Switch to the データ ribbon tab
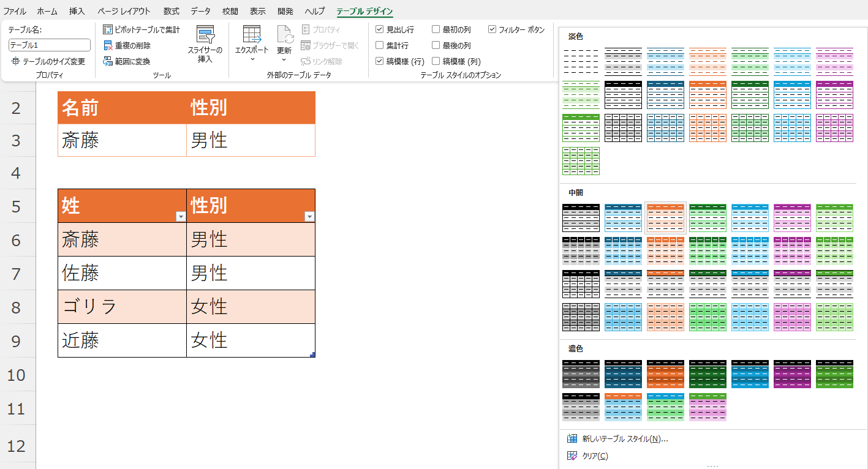This screenshot has height=469, width=868. [200, 11]
